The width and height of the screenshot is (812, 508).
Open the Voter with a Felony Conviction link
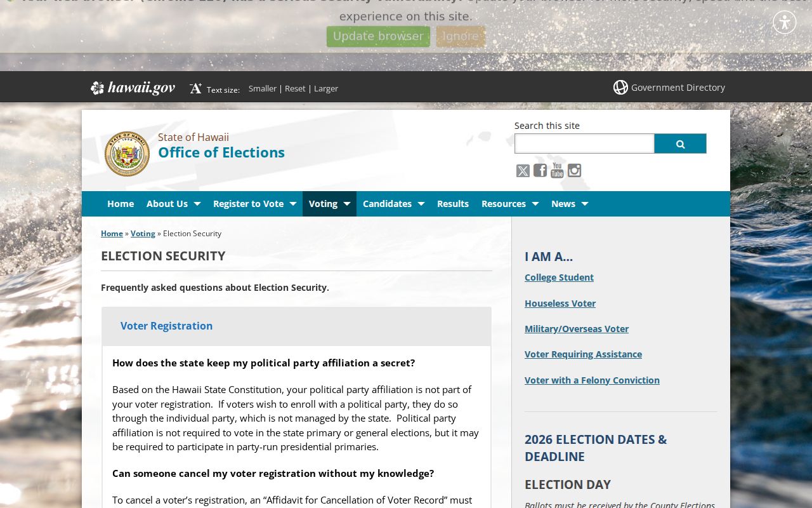click(x=592, y=380)
